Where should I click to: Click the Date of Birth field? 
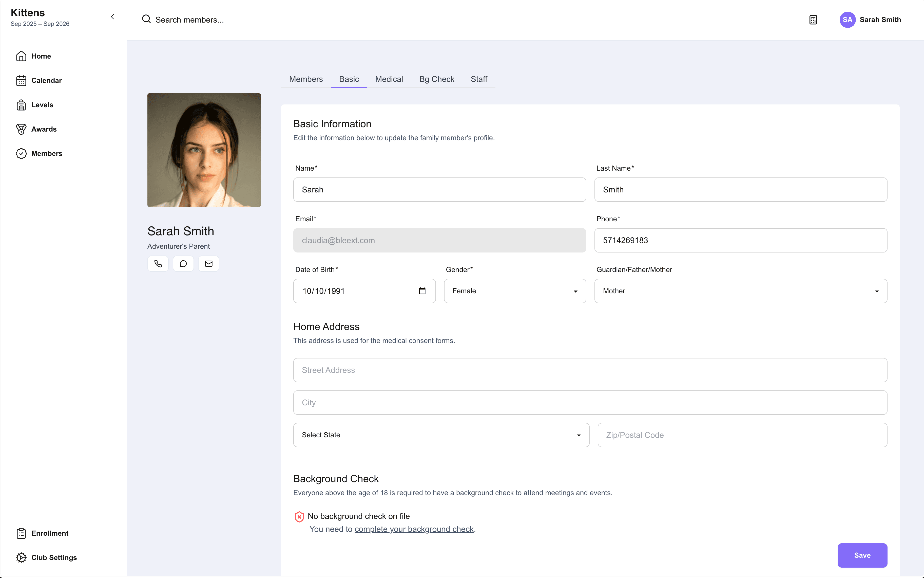[364, 291]
